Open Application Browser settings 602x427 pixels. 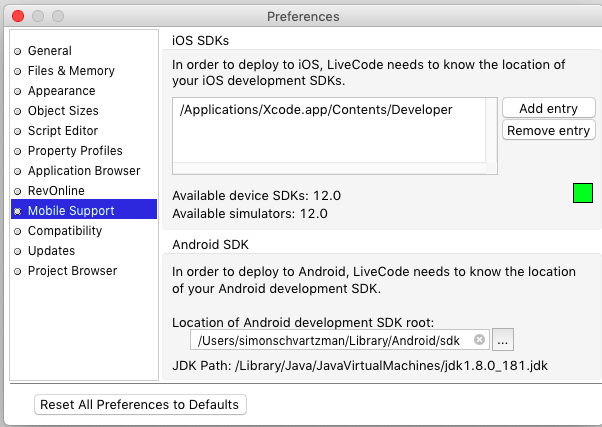click(82, 171)
